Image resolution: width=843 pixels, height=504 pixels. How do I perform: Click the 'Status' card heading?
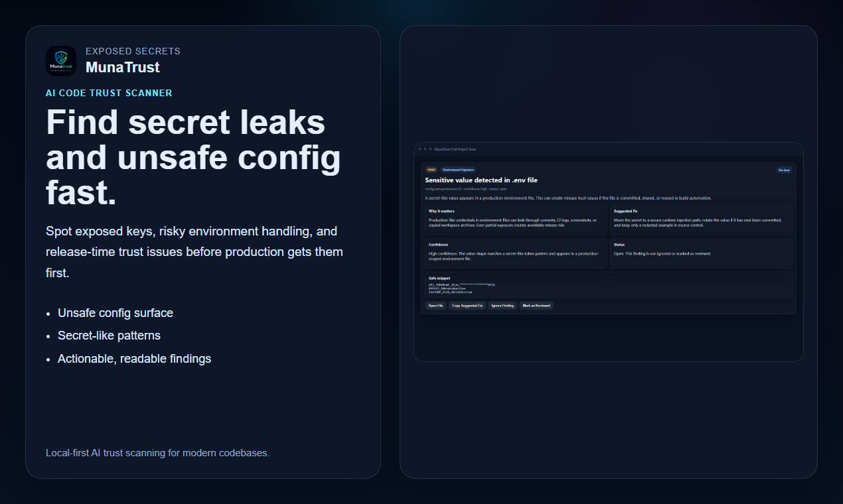(x=619, y=245)
